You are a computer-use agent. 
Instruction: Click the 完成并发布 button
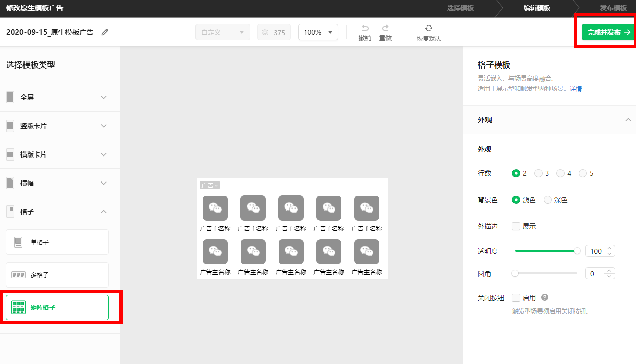[608, 32]
